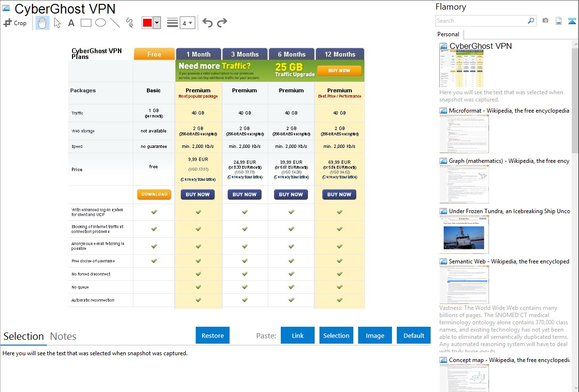Click the orange BUY NOW in traffic banner
The image size is (579, 392).
click(339, 71)
